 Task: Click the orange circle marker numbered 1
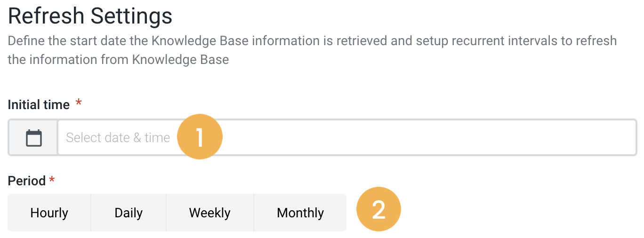[x=200, y=137]
